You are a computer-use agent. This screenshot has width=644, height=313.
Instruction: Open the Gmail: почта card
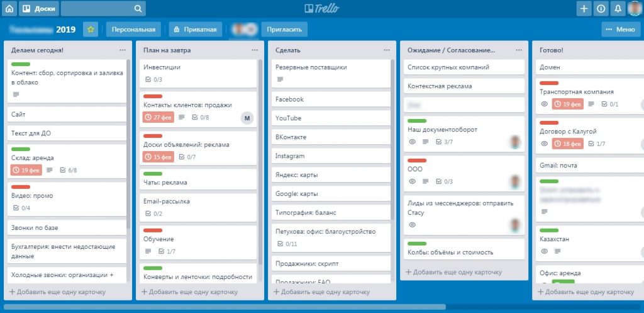590,165
